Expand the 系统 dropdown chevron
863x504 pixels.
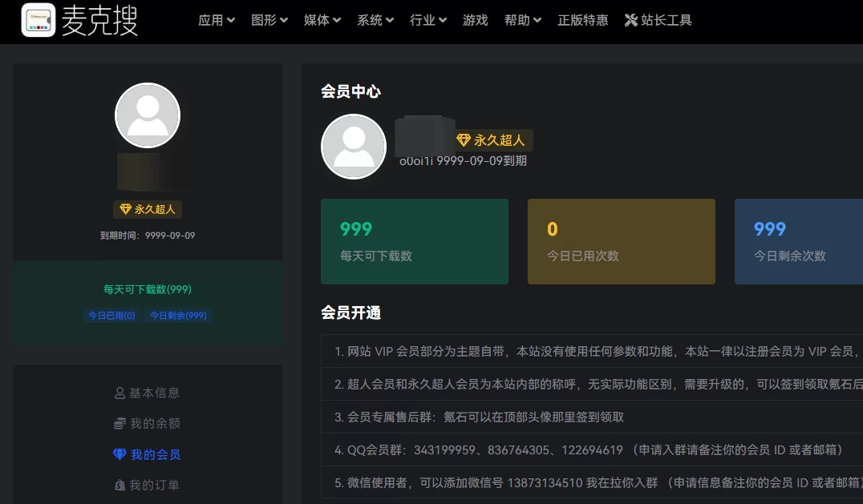[390, 20]
